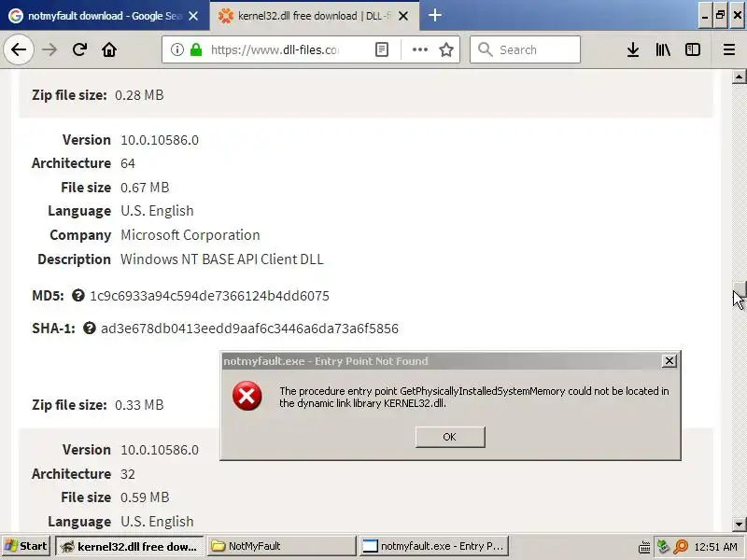Click the keyboard icon in system tray
The image size is (747, 560).
click(644, 547)
